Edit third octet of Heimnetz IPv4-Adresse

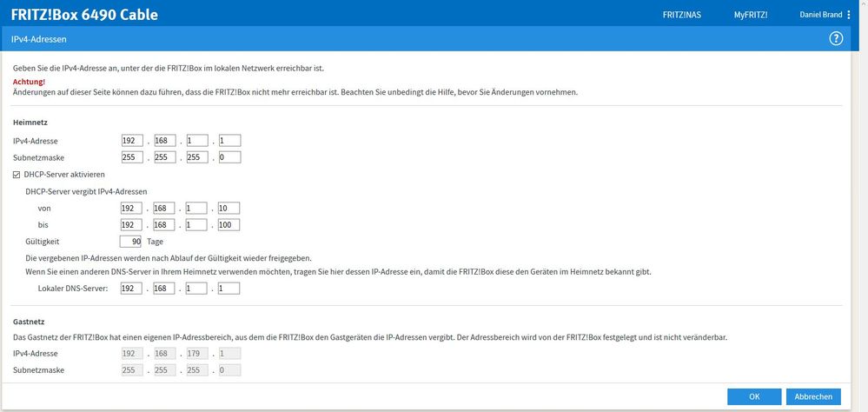point(197,141)
